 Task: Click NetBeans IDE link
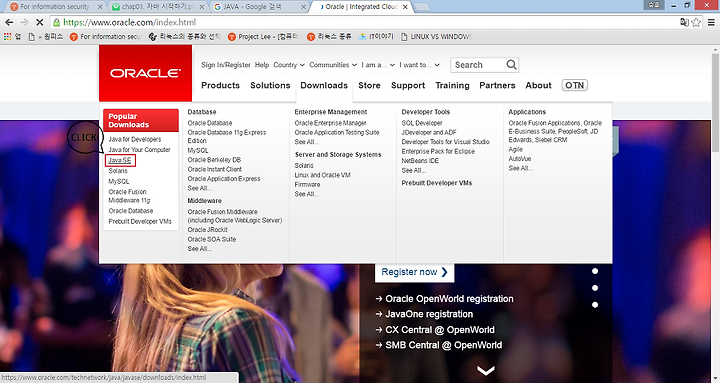point(420,161)
